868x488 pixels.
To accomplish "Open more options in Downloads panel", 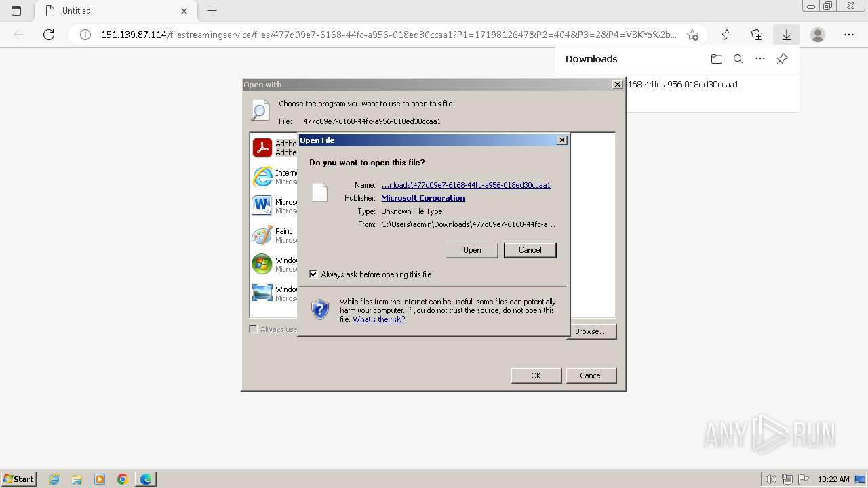I will point(760,59).
